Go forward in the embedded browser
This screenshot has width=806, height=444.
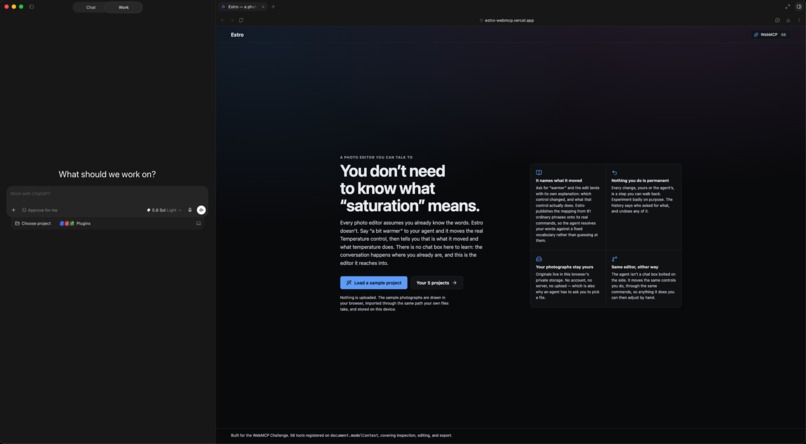coord(232,20)
